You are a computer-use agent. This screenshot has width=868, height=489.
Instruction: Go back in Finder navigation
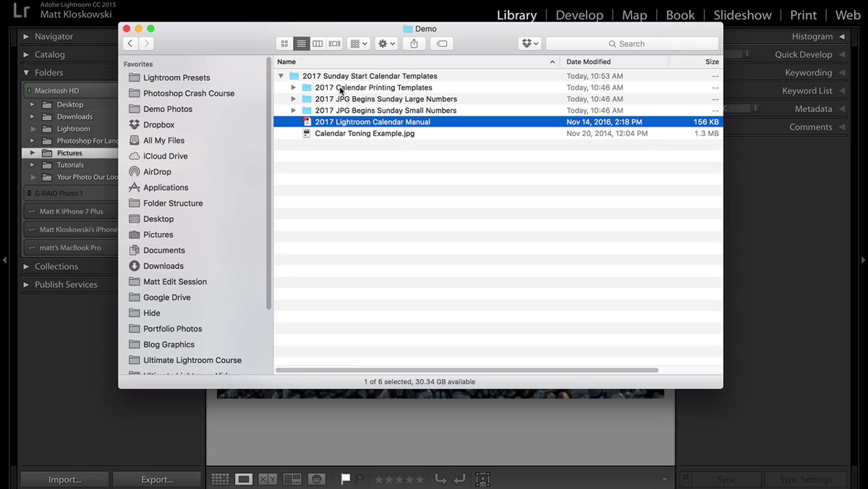coord(130,44)
